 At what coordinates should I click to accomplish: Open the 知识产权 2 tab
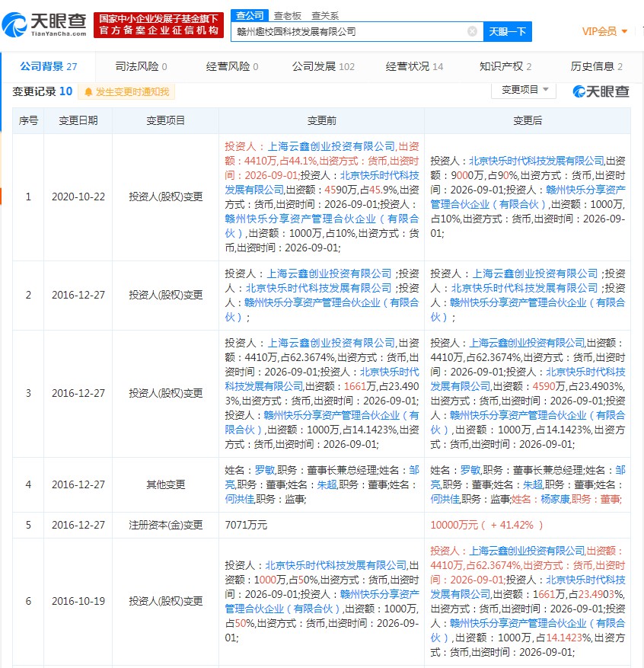505,66
